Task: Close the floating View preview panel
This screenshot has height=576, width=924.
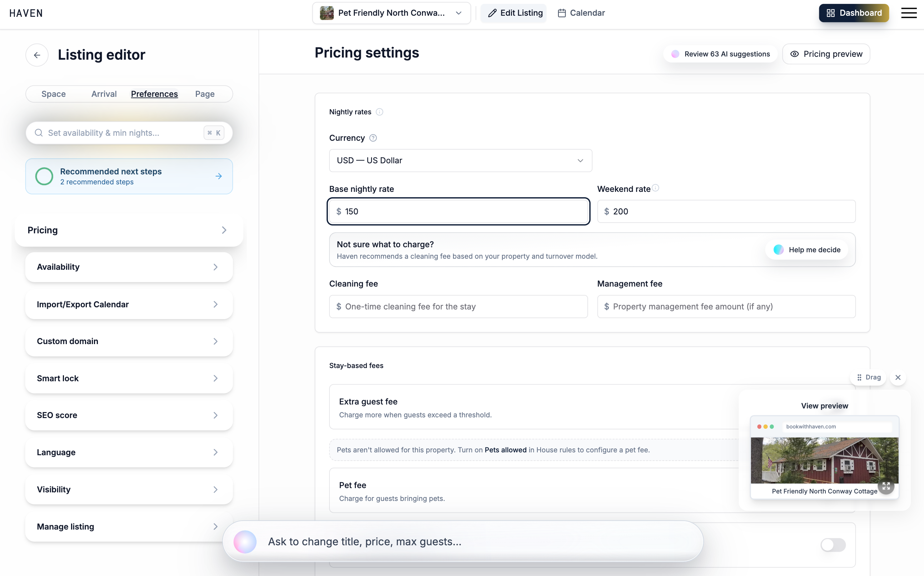Action: 898,377
